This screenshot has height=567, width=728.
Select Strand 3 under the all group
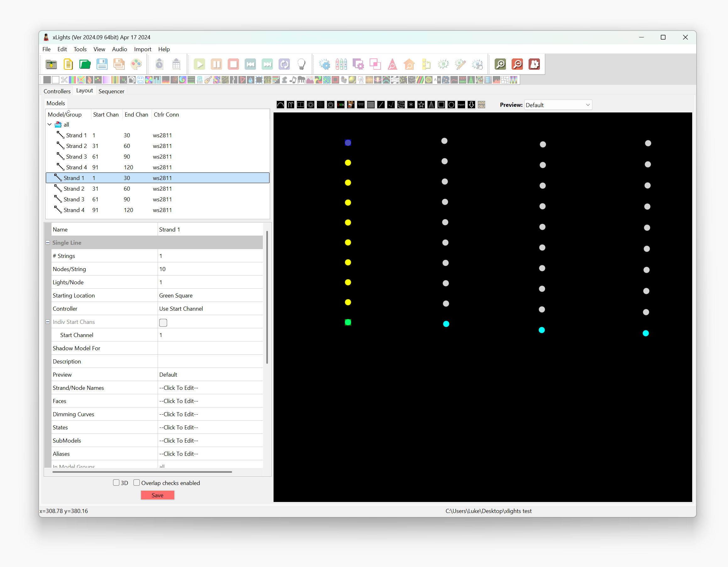pyautogui.click(x=76, y=157)
